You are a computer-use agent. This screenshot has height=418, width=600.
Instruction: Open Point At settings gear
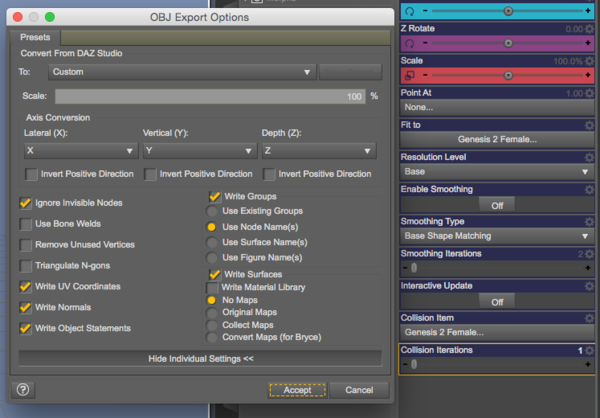pos(589,93)
